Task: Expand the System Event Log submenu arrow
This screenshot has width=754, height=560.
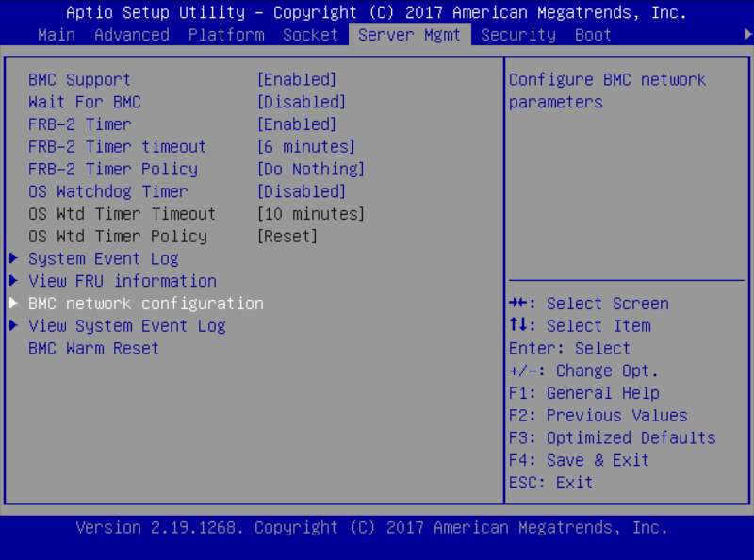Action: click(x=13, y=258)
